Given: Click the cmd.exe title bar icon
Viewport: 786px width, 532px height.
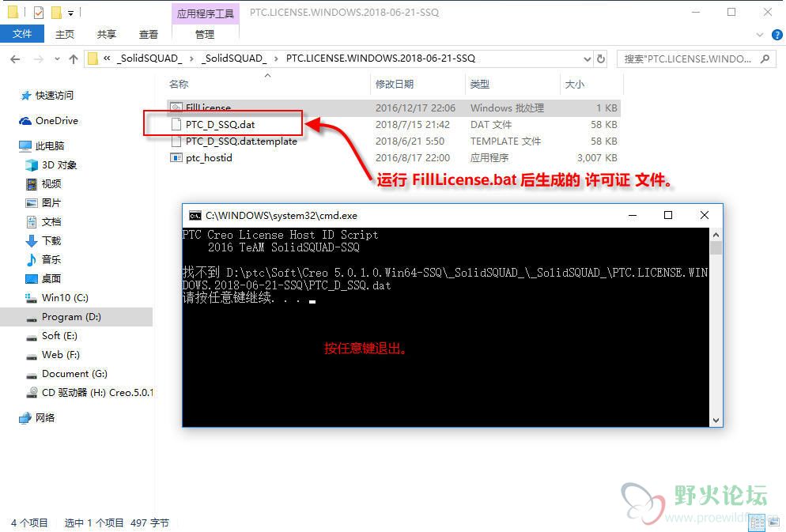Looking at the screenshot, I should point(195,215).
